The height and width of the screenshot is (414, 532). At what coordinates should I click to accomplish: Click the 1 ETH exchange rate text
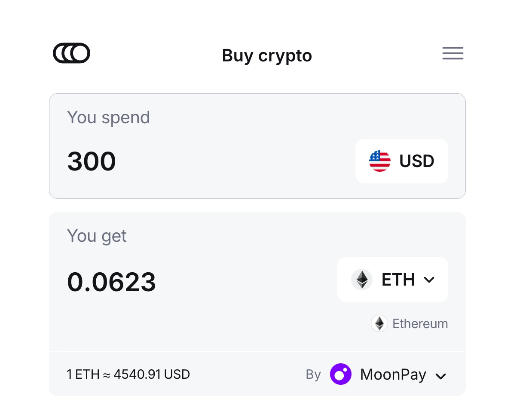(128, 374)
